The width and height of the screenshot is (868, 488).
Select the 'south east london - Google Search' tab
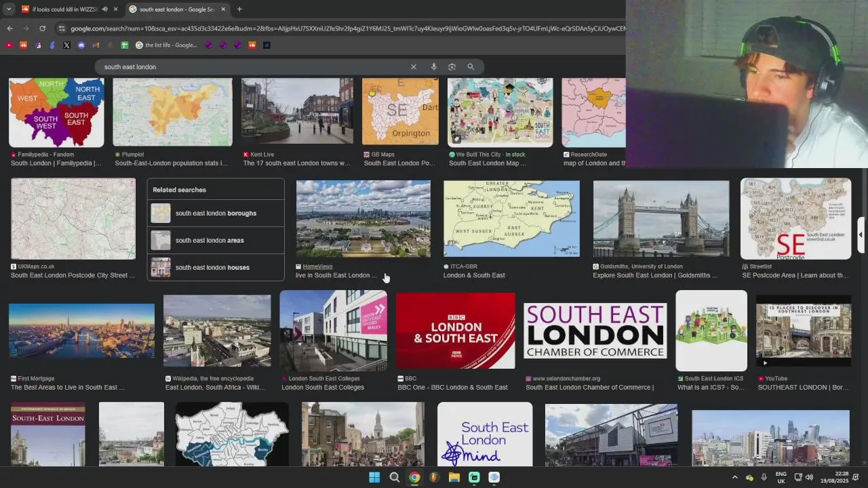click(x=177, y=9)
